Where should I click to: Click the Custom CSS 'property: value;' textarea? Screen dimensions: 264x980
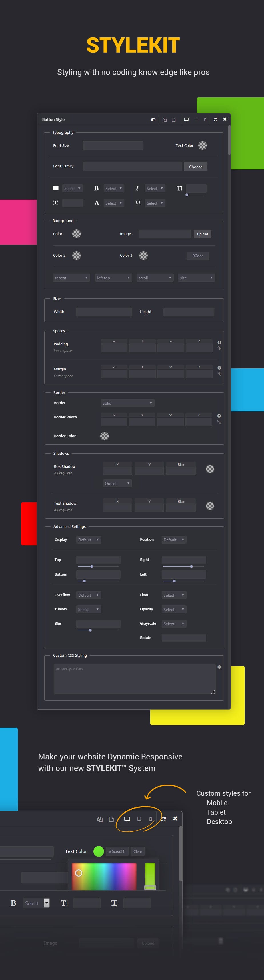coord(135,679)
